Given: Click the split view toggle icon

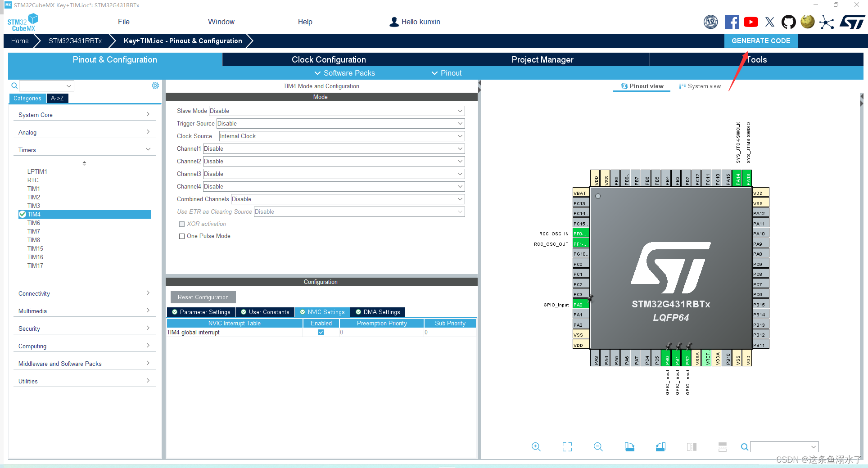Looking at the screenshot, I should [x=692, y=447].
